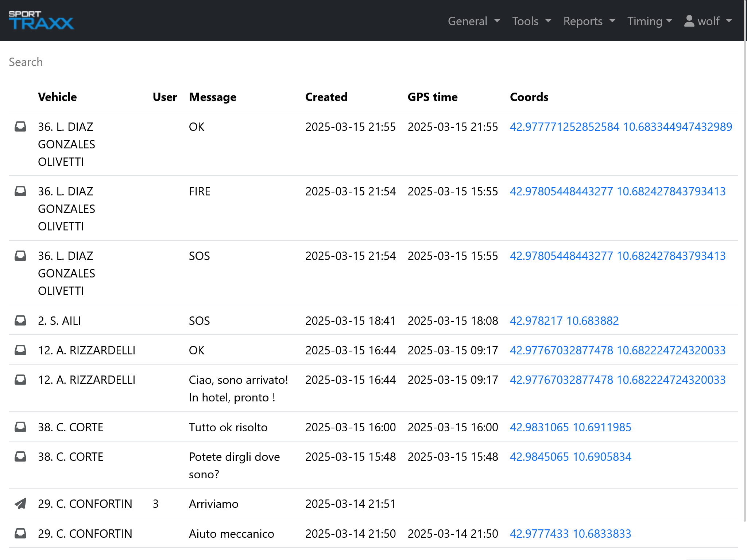This screenshot has height=560, width=747.
Task: Open coordinates 42.9777433 10.6833833 for C. CONFORTIN
Action: pos(570,533)
